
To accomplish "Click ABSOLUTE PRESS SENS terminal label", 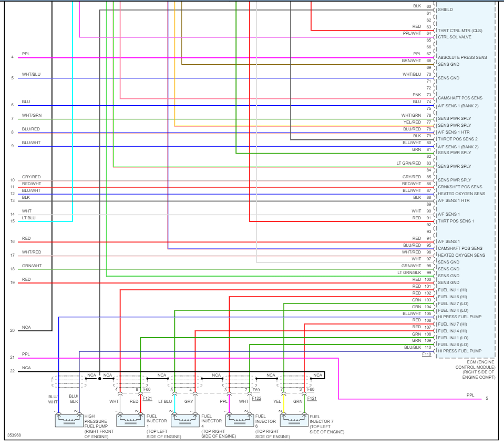I will coord(462,57).
